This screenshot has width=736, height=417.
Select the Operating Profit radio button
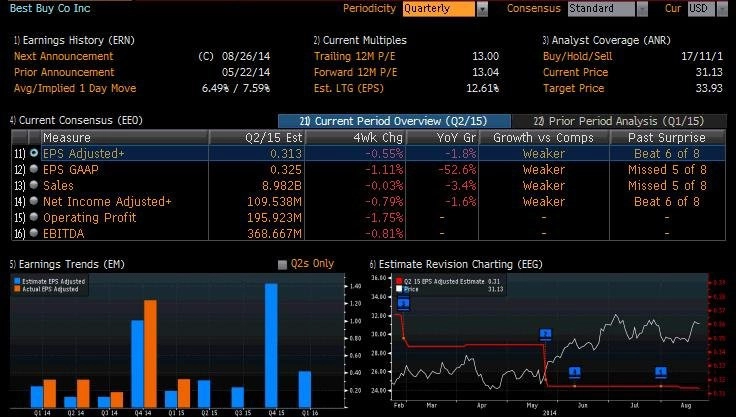click(x=34, y=217)
